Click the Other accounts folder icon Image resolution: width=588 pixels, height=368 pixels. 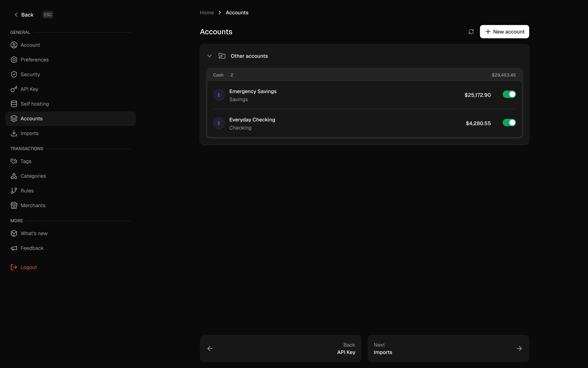tap(222, 56)
